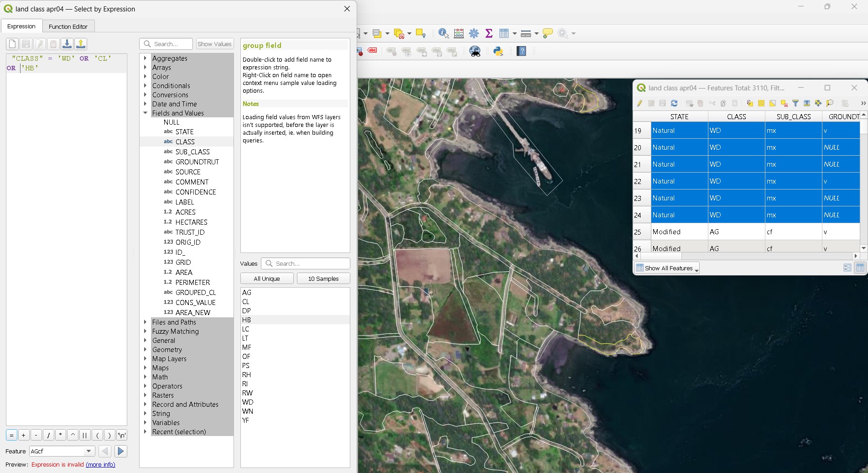Select the Expression tab
Screen dimensions: 868x473
pyautogui.click(x=22, y=26)
